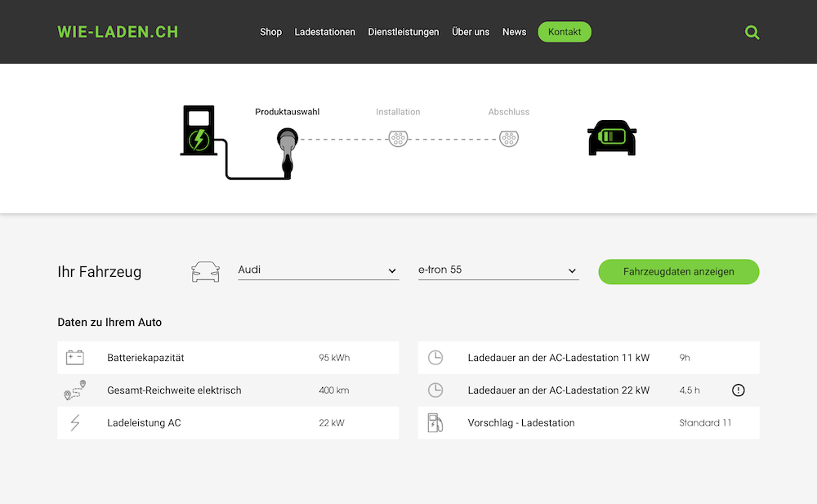This screenshot has width=817, height=504.
Task: Click the battery icon in Batteriekapazität row
Action: 75,358
